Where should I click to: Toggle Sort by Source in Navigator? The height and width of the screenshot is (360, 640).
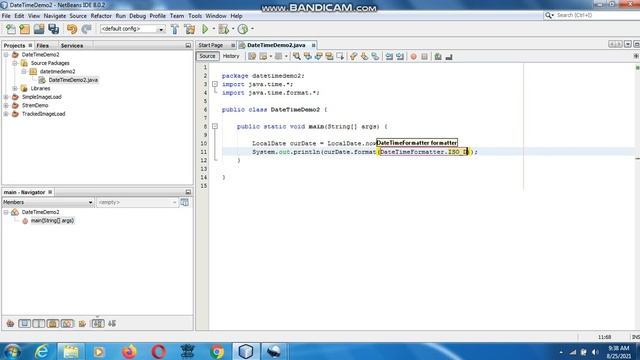112,324
